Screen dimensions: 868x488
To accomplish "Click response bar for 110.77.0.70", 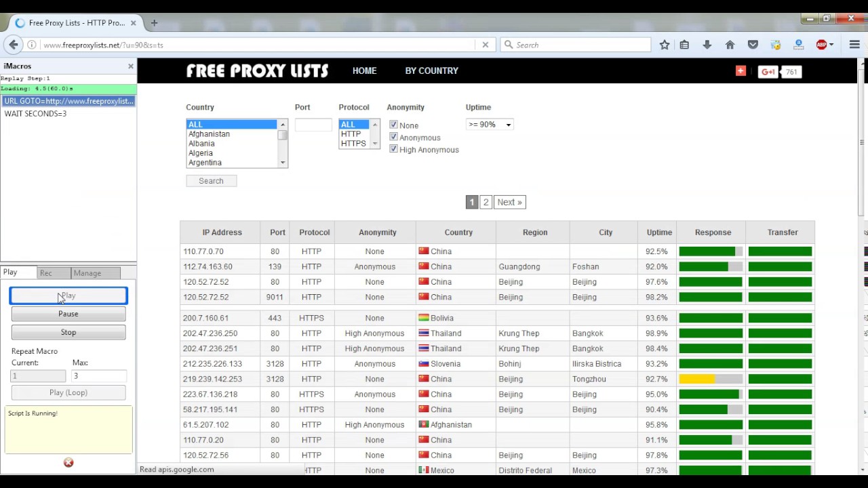I will pyautogui.click(x=711, y=251).
